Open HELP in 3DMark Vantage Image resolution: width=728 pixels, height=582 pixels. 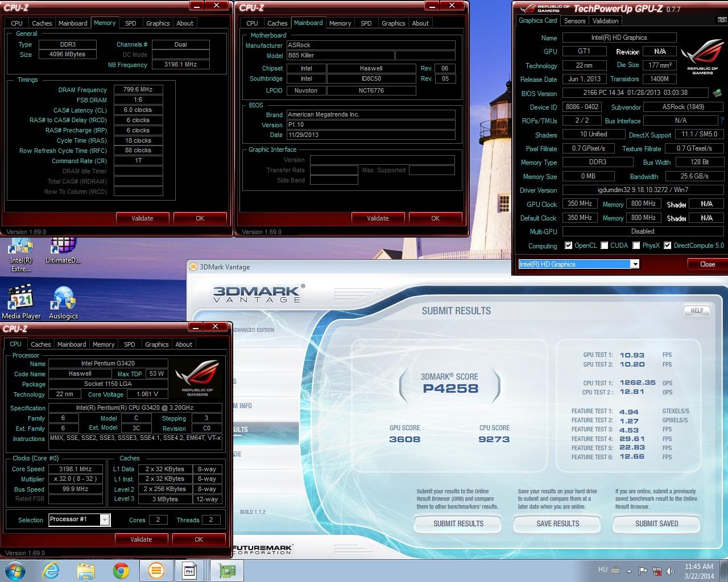pos(697,311)
